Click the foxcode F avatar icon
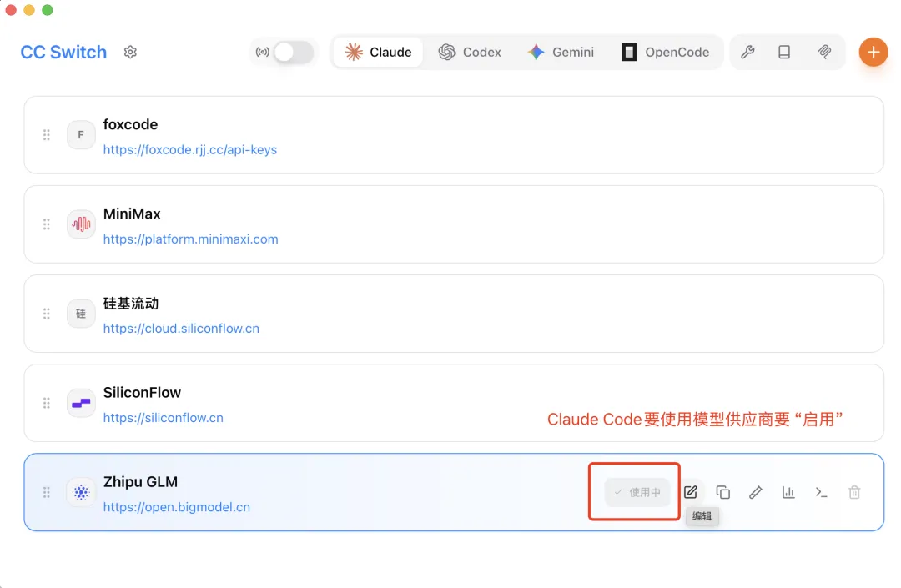This screenshot has height=588, width=901. pos(81,135)
